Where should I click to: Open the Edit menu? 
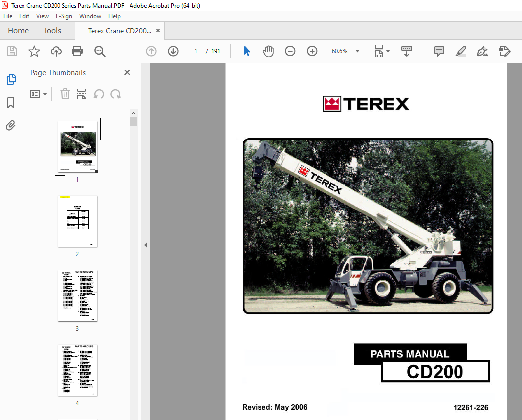click(x=24, y=16)
